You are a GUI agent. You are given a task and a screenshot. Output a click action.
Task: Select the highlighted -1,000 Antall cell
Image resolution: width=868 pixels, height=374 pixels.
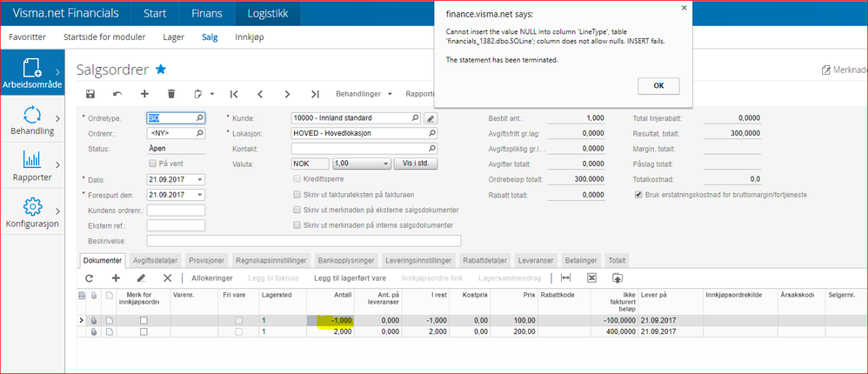click(331, 320)
